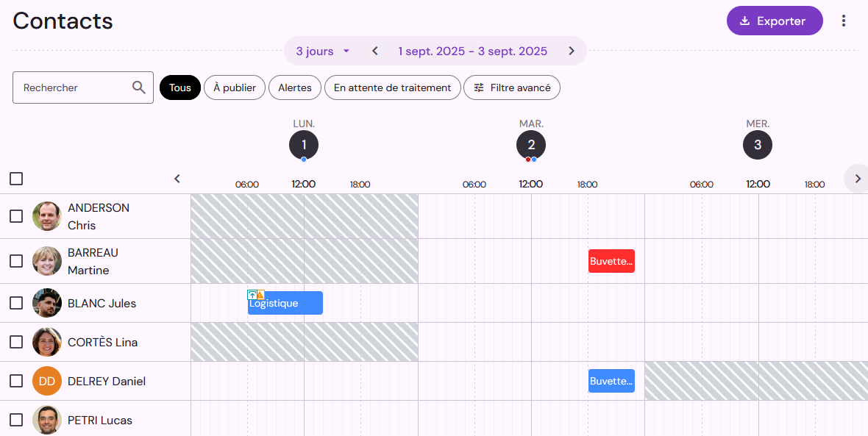Select the À publier filter tab
The image size is (868, 436).
235,87
